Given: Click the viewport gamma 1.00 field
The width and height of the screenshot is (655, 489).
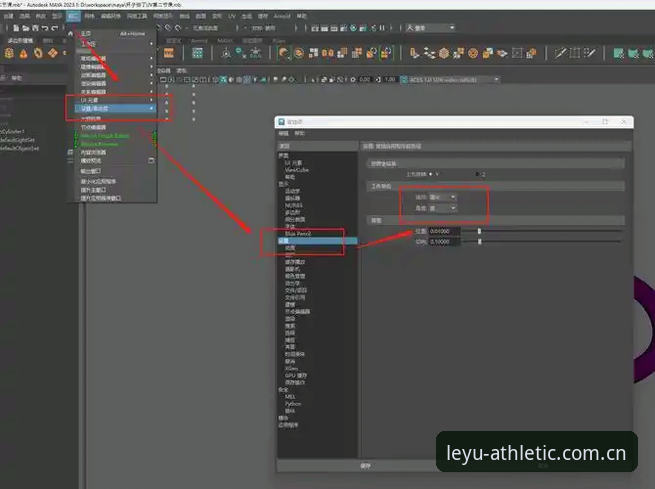Looking at the screenshot, I should (x=390, y=79).
